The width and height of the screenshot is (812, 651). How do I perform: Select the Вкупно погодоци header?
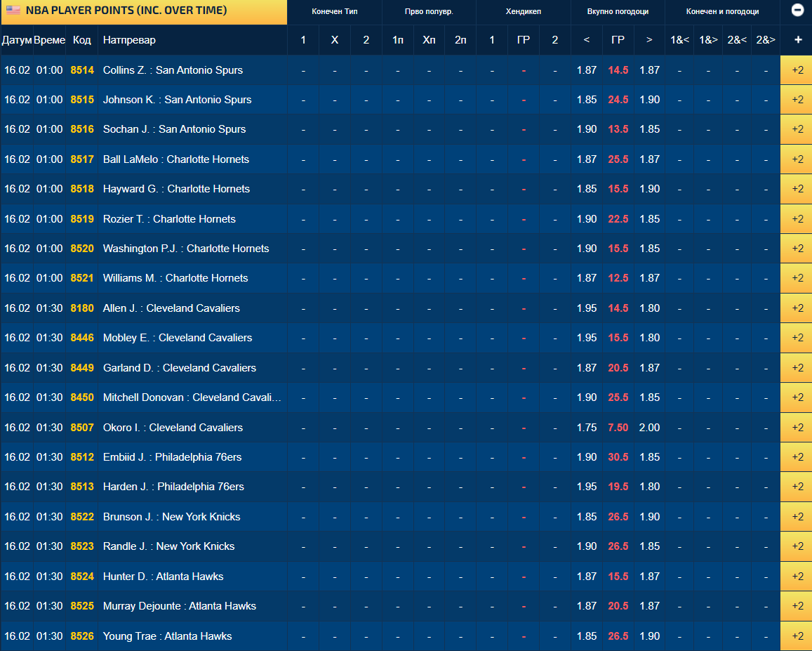(x=618, y=11)
